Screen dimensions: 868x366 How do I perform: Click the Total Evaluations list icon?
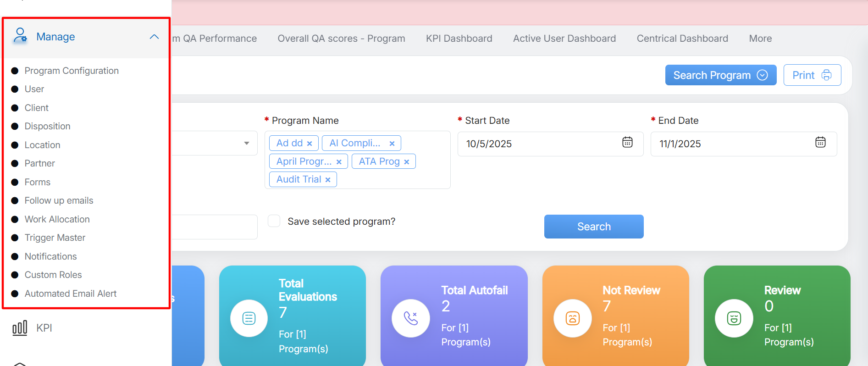tap(249, 318)
